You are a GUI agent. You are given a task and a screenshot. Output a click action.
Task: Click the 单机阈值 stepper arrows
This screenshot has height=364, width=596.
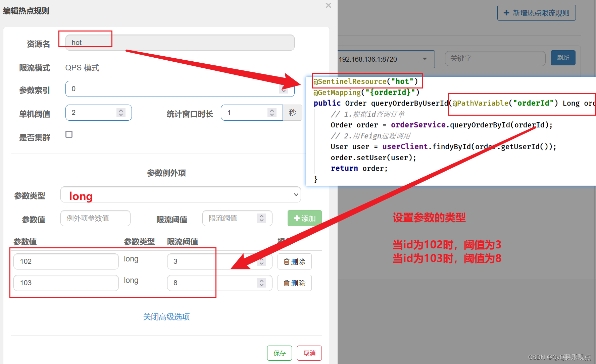121,113
